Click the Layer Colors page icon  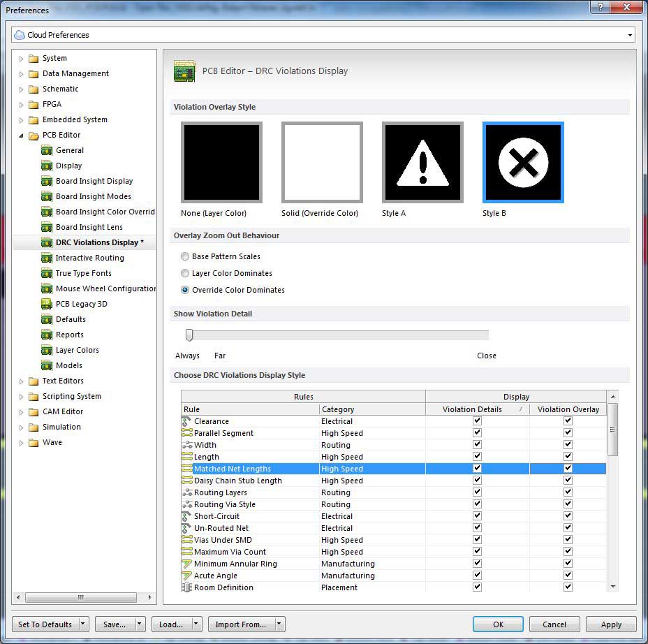coord(47,350)
